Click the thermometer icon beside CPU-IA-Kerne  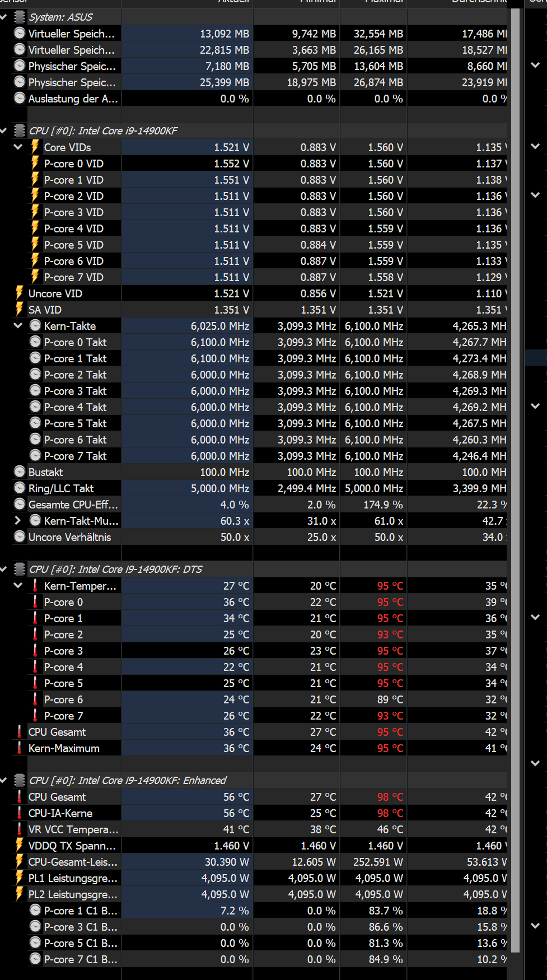point(20,813)
